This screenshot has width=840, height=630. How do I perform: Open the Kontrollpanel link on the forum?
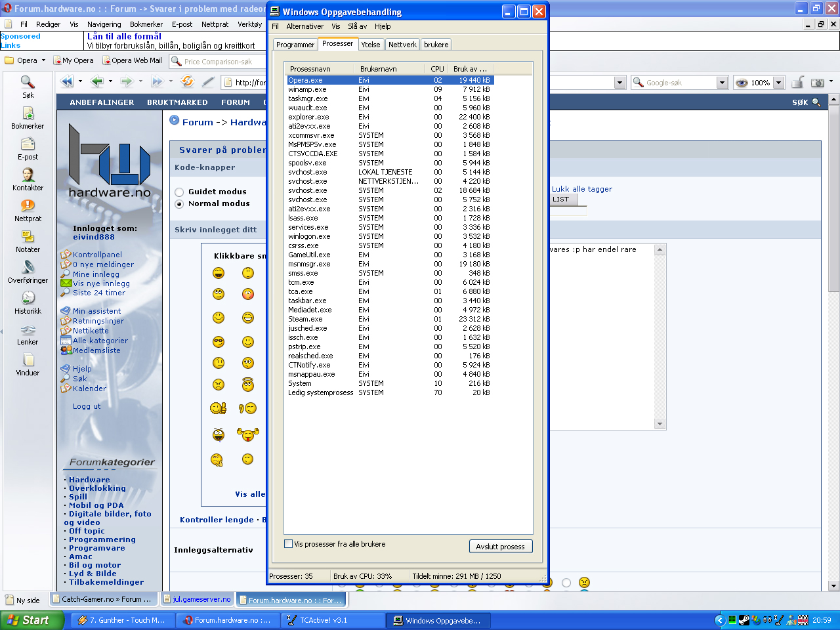[x=97, y=255]
